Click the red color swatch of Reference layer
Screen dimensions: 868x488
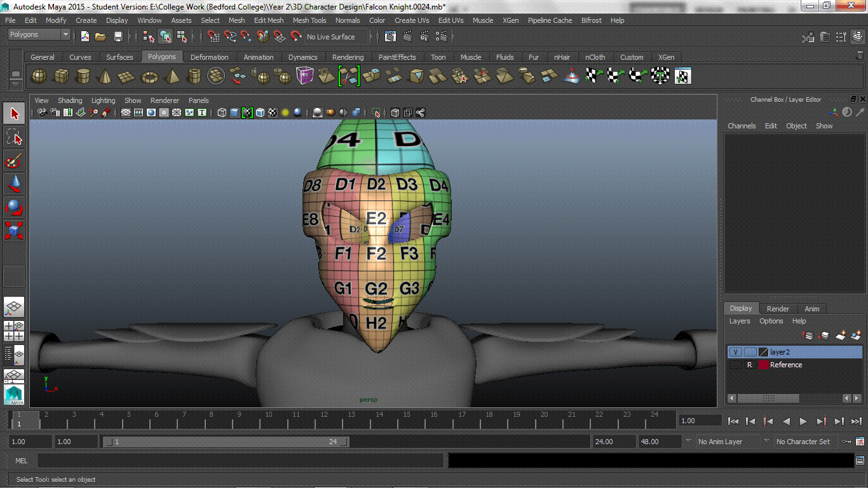pyautogui.click(x=763, y=365)
